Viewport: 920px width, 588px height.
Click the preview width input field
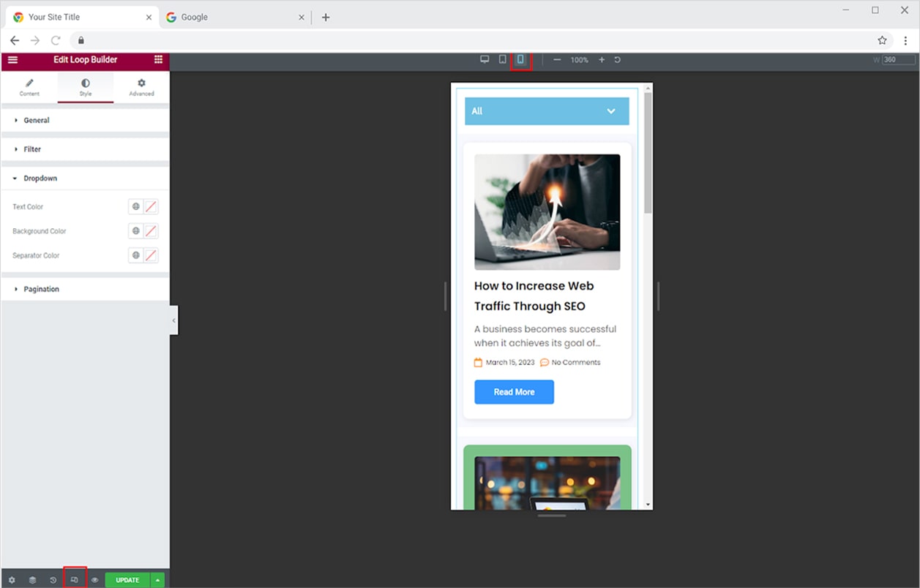[898, 60]
